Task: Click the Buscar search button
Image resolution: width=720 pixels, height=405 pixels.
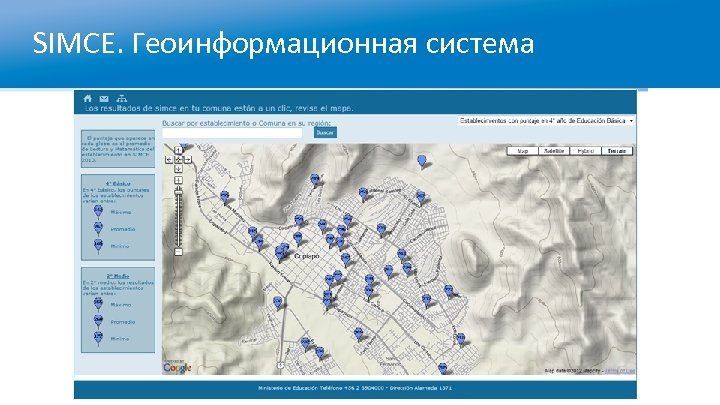Action: 325,132
